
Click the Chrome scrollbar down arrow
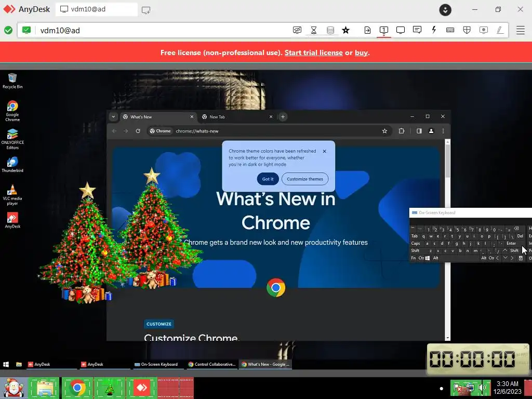pos(447,338)
